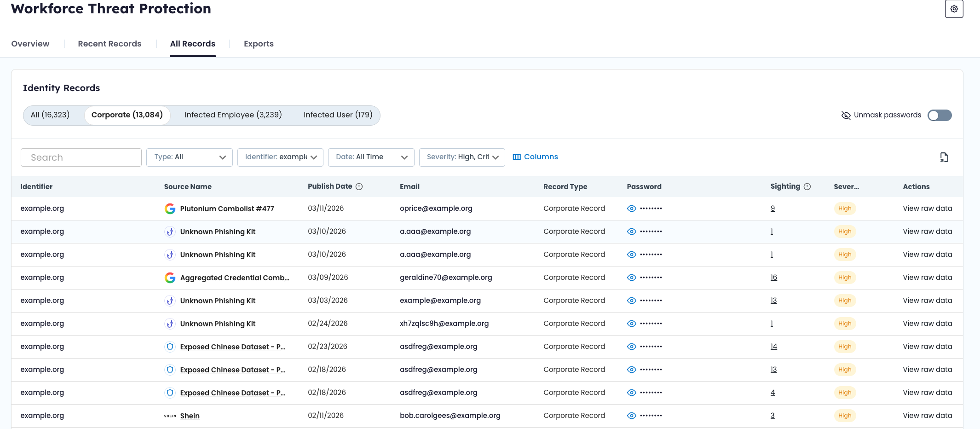Image resolution: width=980 pixels, height=429 pixels.
Task: Click export file icon above table
Action: coord(944,157)
